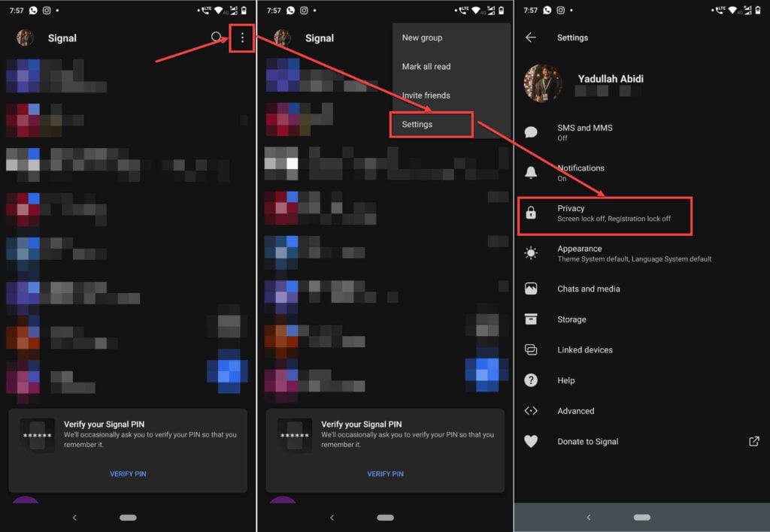Tap the lock icon for Privacy

(x=531, y=213)
